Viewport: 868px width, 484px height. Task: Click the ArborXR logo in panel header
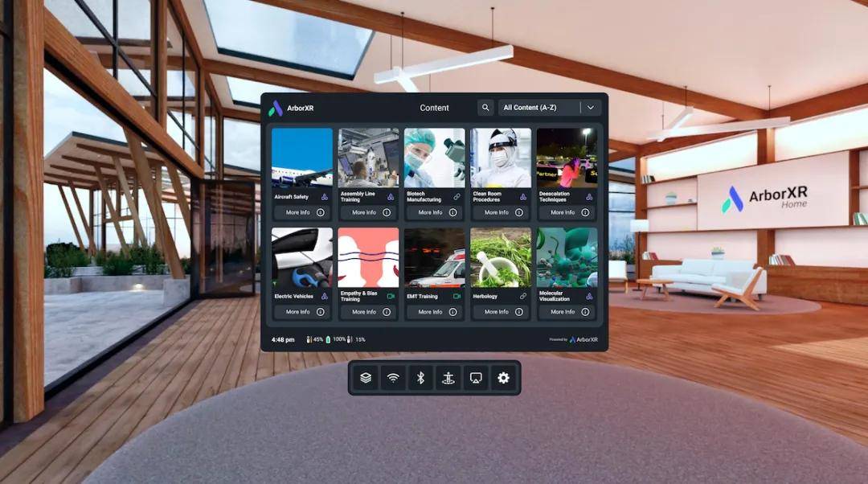coord(276,108)
